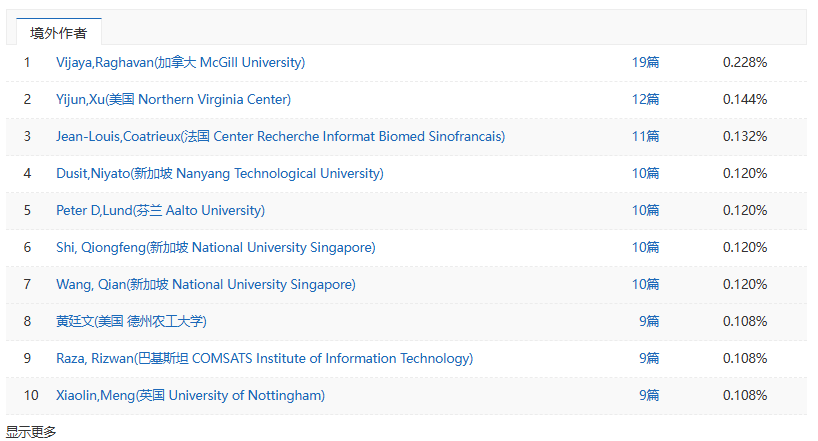This screenshot has height=441, width=818.
Task: Open Wang, Qian National University Singapore link
Action: pyautogui.click(x=206, y=285)
